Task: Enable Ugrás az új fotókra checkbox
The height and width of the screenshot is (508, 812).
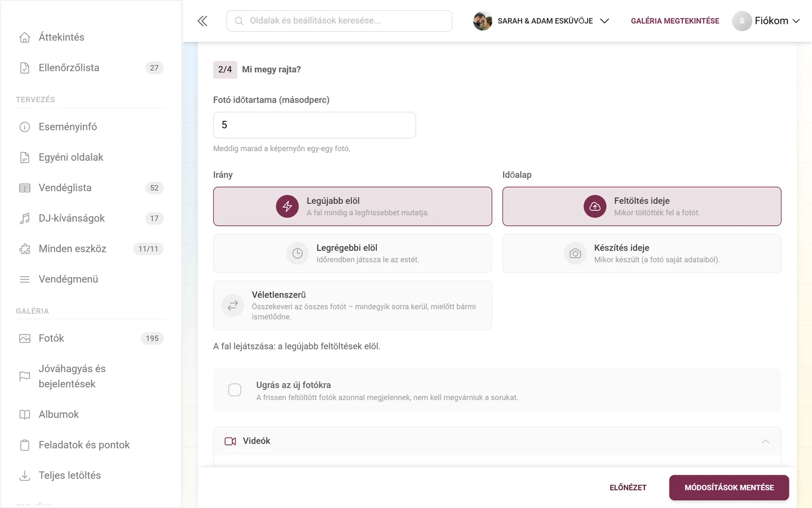Action: point(235,390)
